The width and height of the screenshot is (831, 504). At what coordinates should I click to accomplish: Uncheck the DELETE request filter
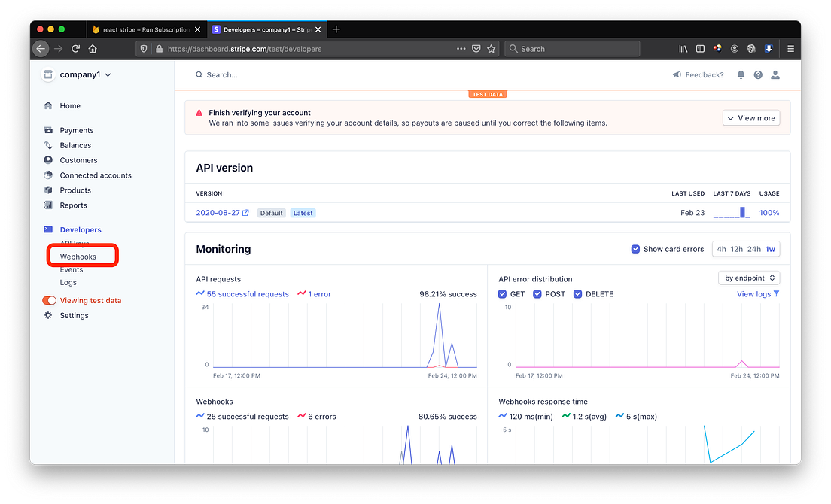577,294
